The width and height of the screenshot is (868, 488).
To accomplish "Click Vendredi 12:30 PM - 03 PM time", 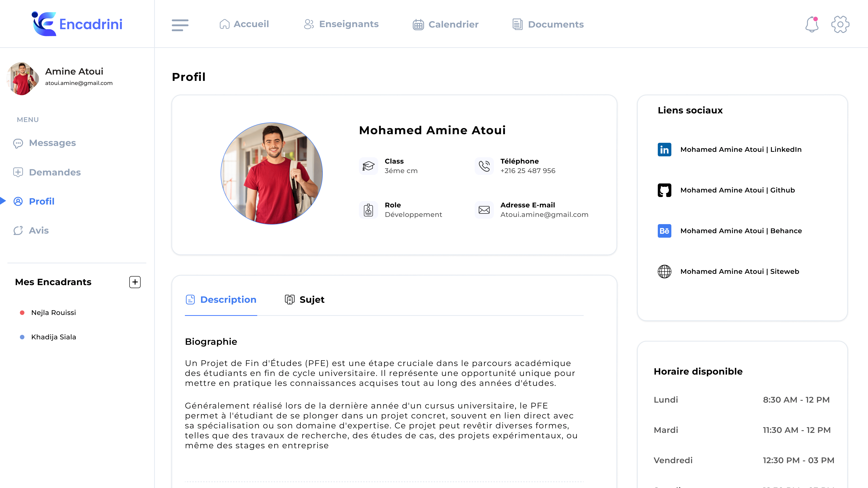I will coord(798,460).
